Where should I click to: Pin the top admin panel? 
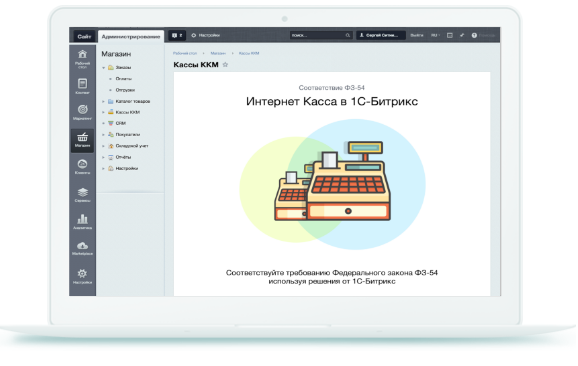(462, 35)
